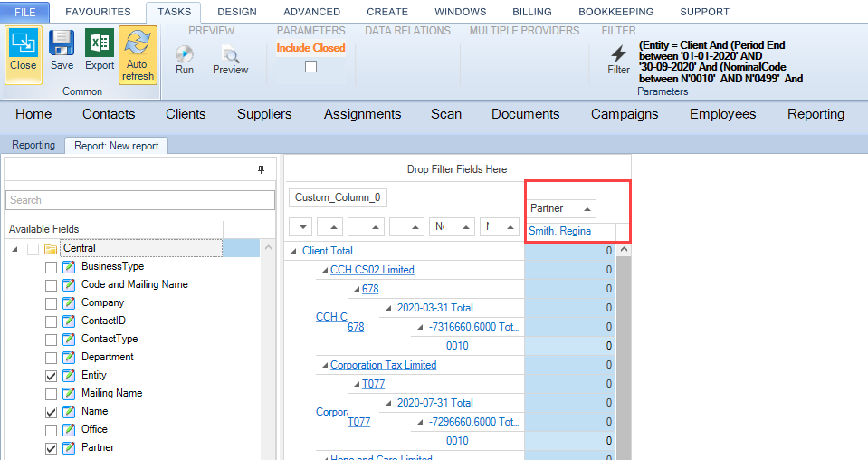Collapse the Client Total row

coord(293,252)
